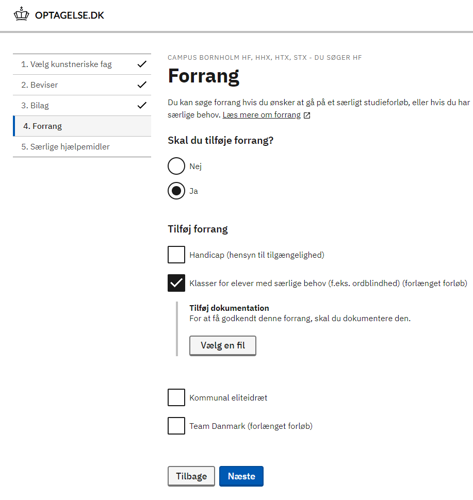The width and height of the screenshot is (473, 500).
Task: Click the crown logo icon
Action: [21, 14]
